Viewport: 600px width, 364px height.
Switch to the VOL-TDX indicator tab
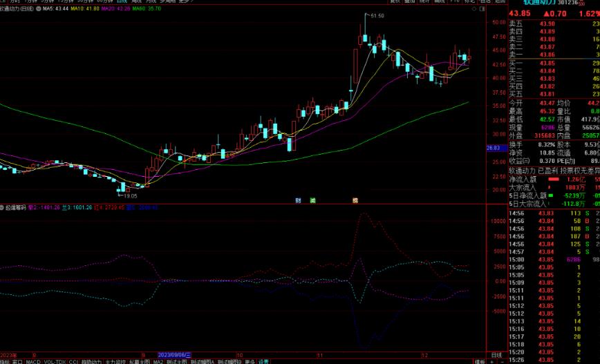point(55,361)
